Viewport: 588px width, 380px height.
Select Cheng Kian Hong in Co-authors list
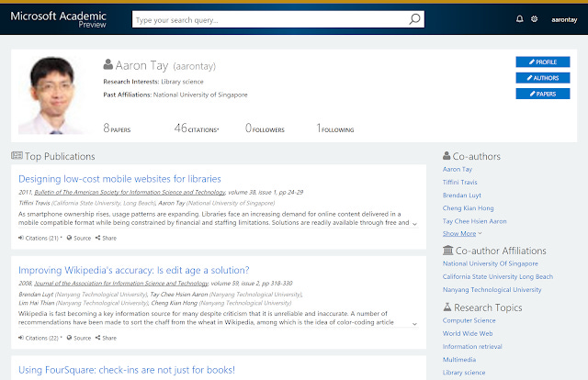click(468, 208)
